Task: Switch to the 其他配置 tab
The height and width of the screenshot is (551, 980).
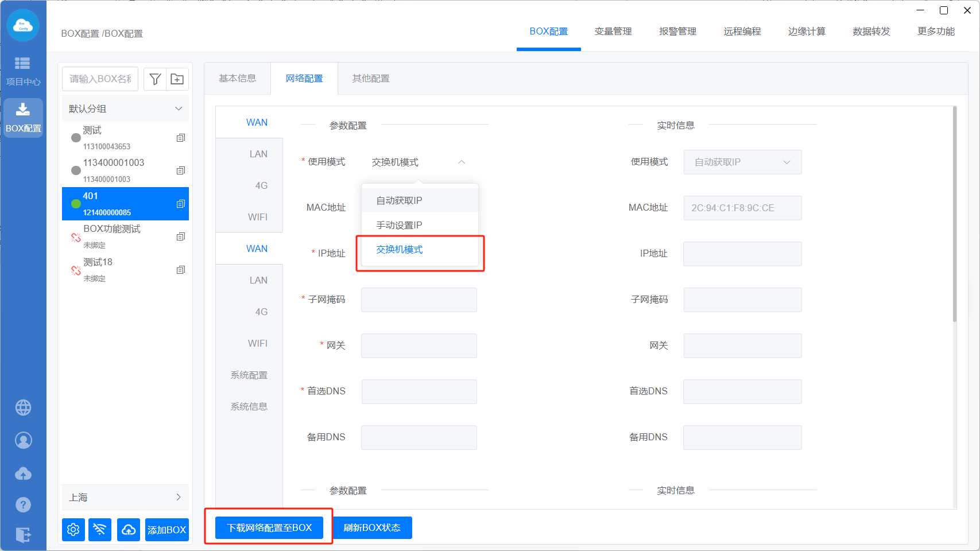Action: tap(371, 79)
